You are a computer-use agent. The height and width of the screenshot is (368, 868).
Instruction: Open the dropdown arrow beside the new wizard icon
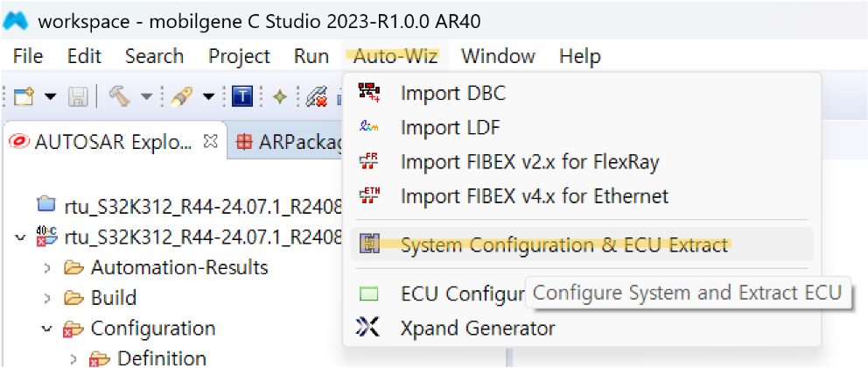pyautogui.click(x=51, y=97)
